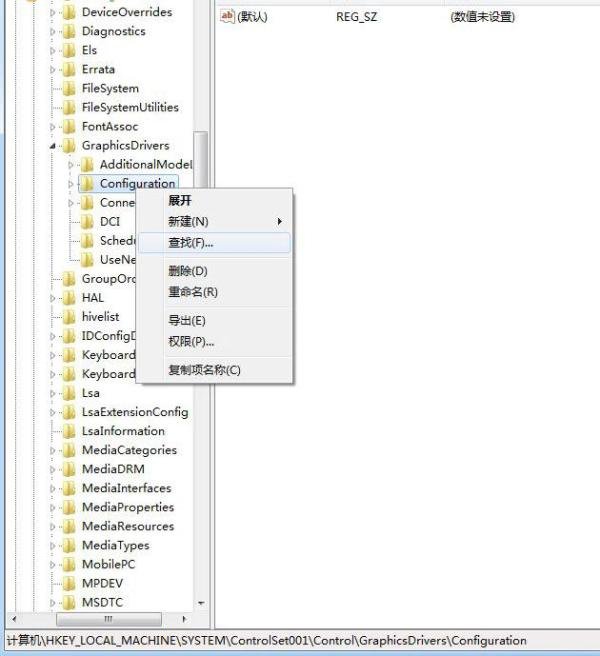Click the 查找(F)... context menu entry
Image resolution: width=600 pixels, height=656 pixels.
[214, 243]
